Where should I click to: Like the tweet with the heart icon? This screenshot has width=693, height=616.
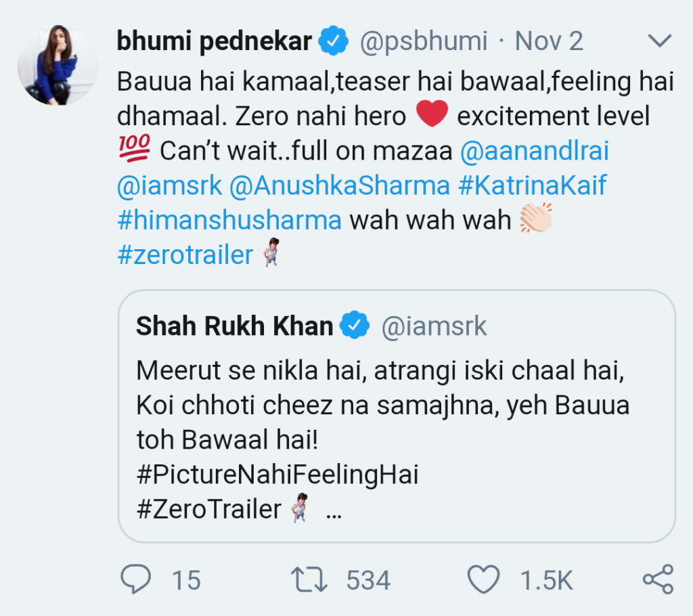(484, 579)
